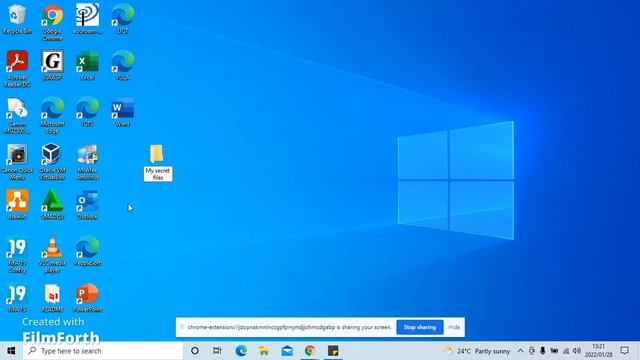Select the PowerPoint desktop shortcut
Image resolution: width=640 pixels, height=360 pixels.
coord(87,298)
